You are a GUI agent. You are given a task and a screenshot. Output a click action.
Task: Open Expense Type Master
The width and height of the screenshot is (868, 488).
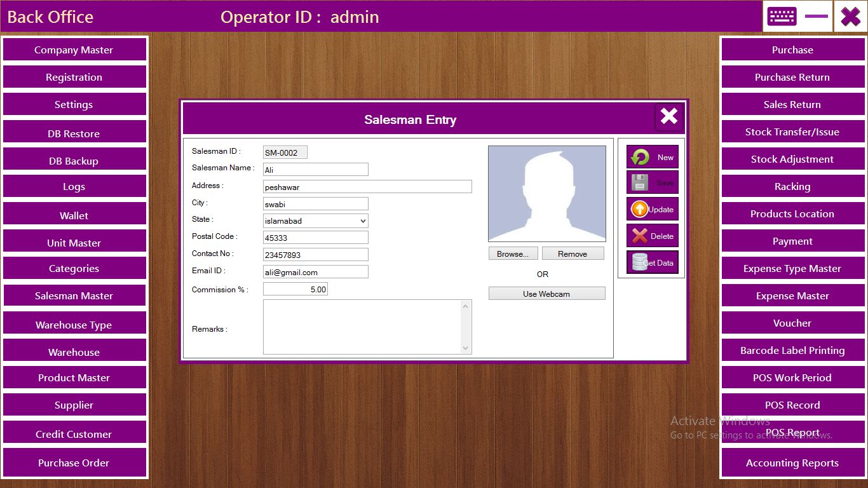click(792, 268)
